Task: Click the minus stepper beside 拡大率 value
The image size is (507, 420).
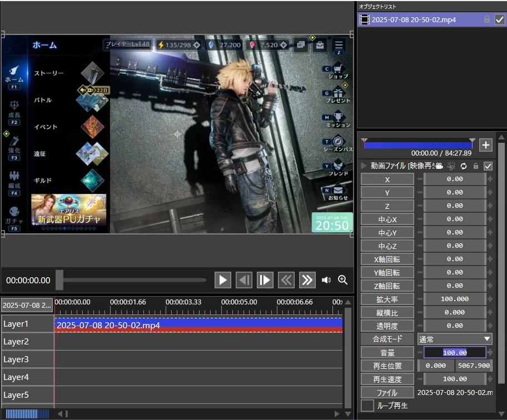Action: tap(420, 299)
